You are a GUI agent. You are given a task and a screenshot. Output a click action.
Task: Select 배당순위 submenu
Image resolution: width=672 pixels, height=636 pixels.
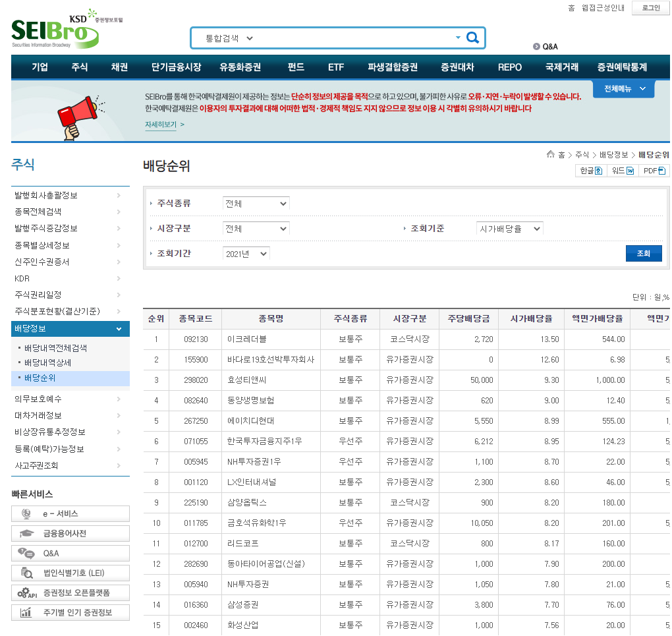(x=40, y=378)
